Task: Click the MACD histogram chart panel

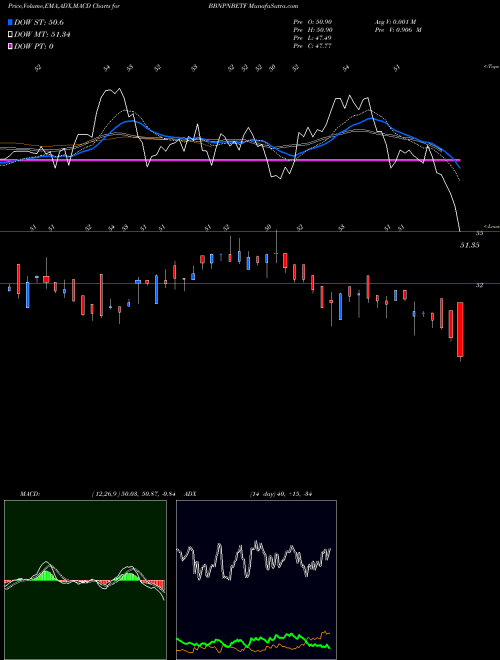Action: (x=85, y=580)
